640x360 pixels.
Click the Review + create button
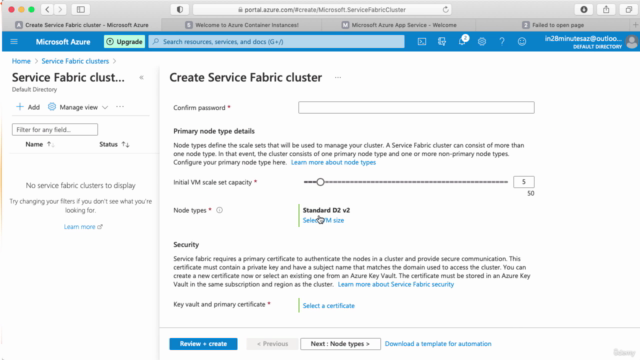pos(203,344)
